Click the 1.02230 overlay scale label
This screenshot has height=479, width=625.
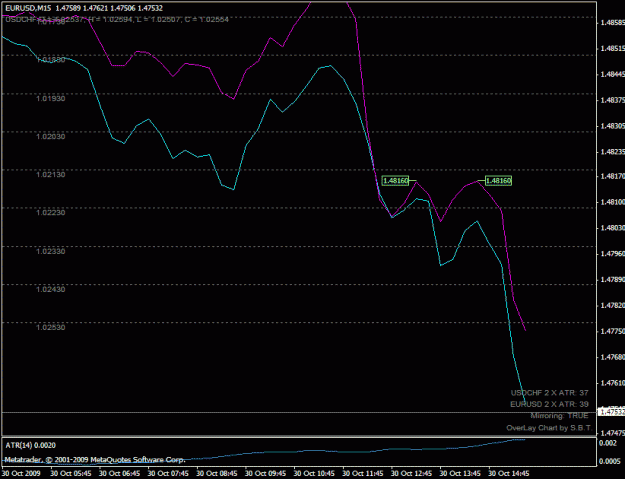[x=51, y=212]
